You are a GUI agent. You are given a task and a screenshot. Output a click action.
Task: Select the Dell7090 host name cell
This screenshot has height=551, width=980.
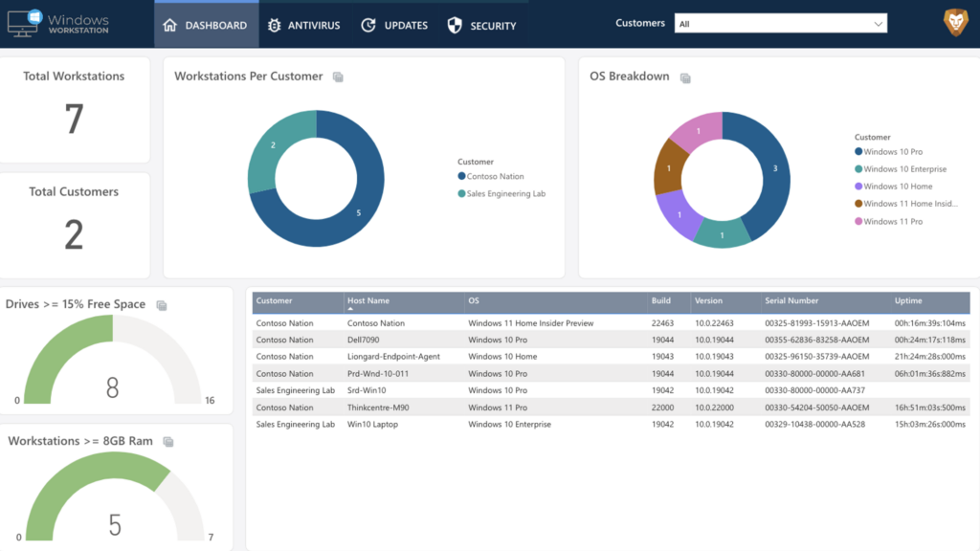(363, 340)
